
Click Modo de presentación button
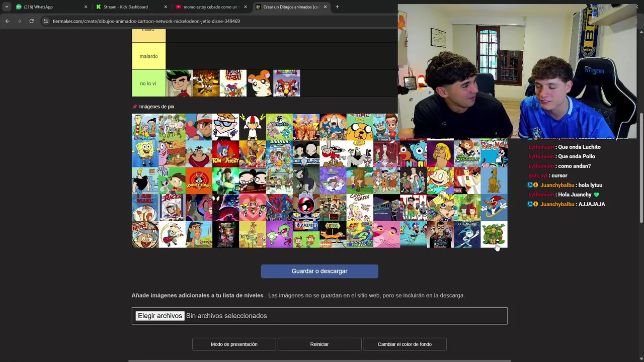234,344
